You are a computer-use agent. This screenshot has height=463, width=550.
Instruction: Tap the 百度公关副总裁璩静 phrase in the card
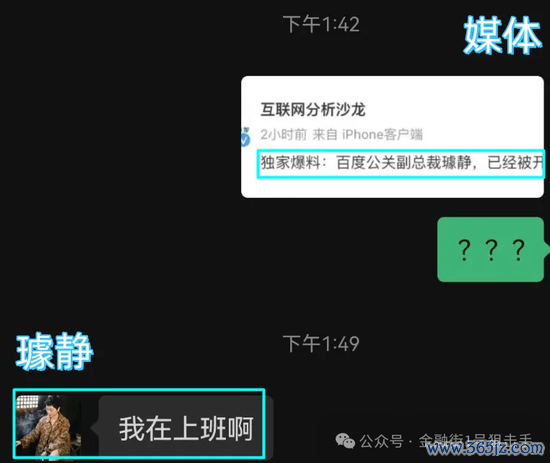click(x=404, y=163)
